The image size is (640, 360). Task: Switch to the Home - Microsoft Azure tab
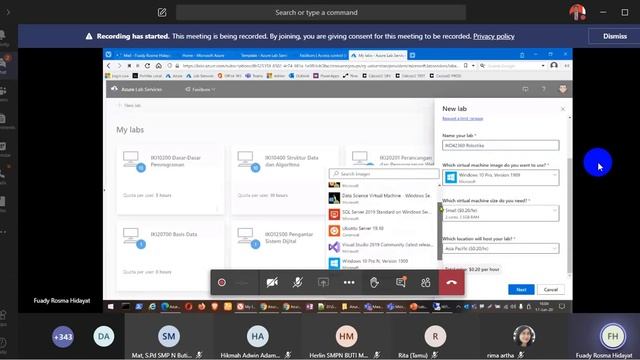click(203, 55)
